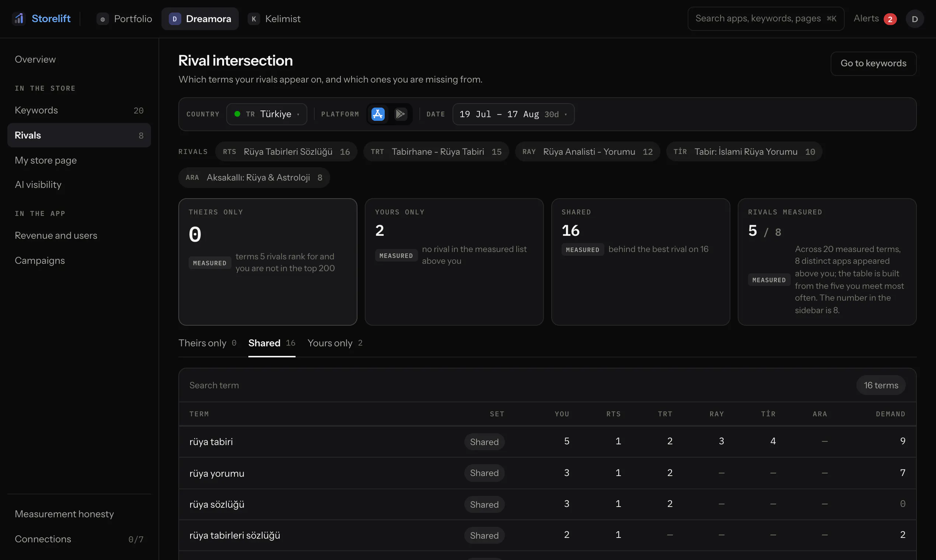This screenshot has height=560, width=936.
Task: Open Keywords in the sidebar
Action: click(79, 110)
